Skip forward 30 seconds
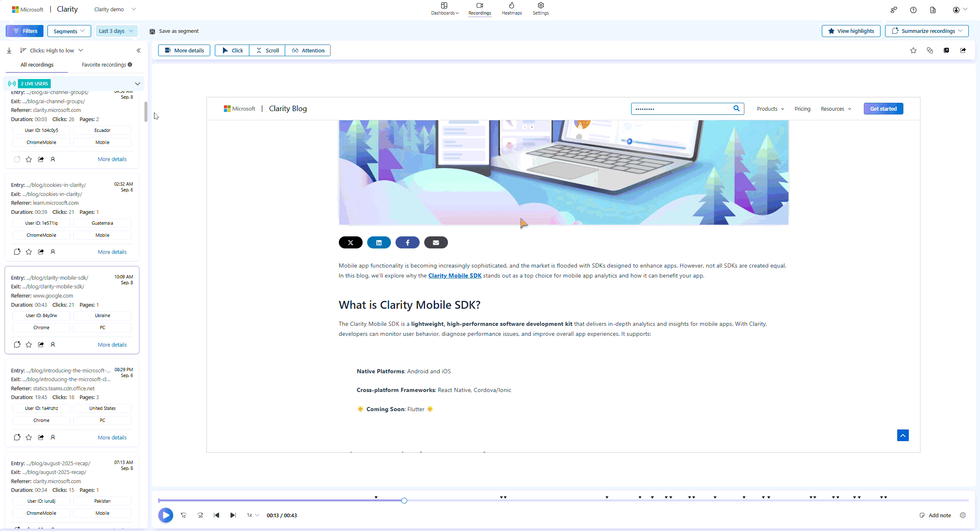This screenshot has height=531, width=980. tap(200, 515)
